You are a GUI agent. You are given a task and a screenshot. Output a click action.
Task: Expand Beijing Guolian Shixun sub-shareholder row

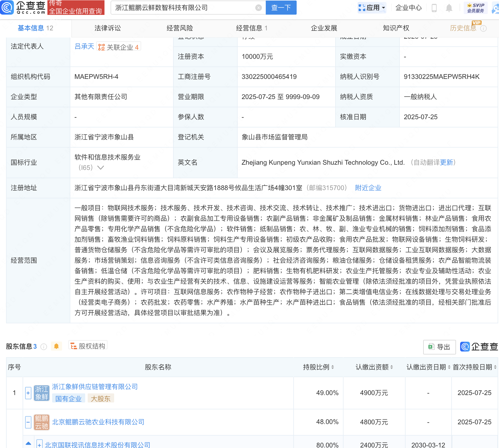[39, 444]
